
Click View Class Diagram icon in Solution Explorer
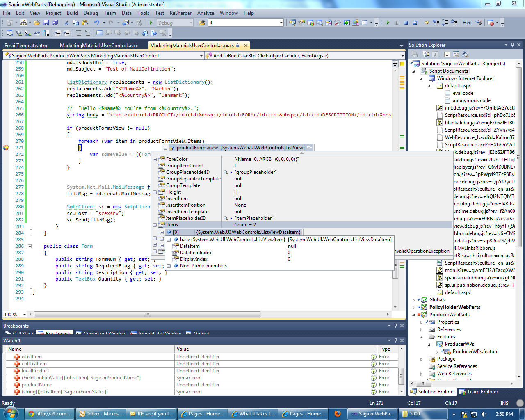[465, 54]
